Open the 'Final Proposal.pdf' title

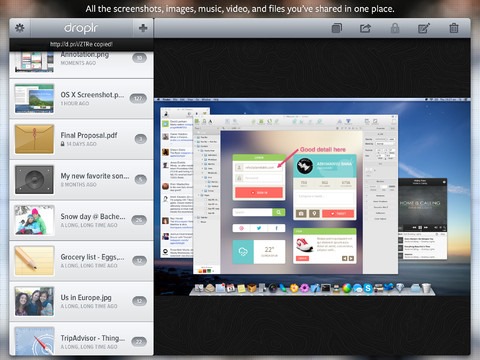[89, 135]
